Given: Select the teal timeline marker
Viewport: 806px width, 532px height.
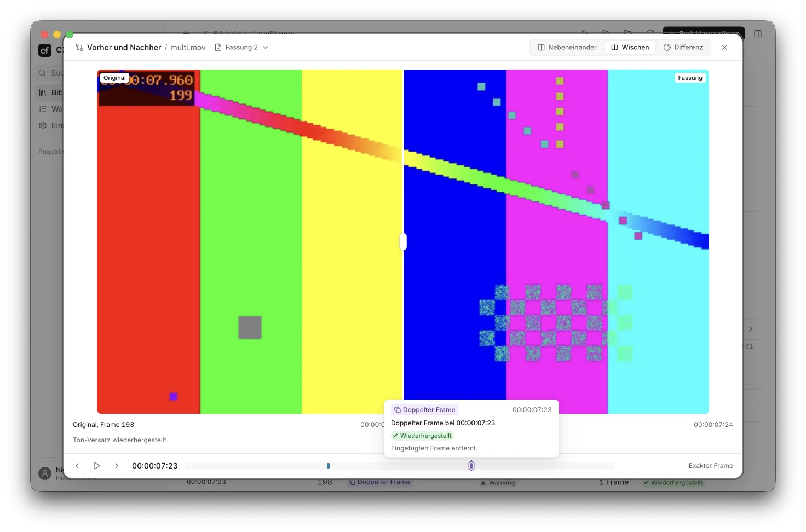Looking at the screenshot, I should 328,466.
